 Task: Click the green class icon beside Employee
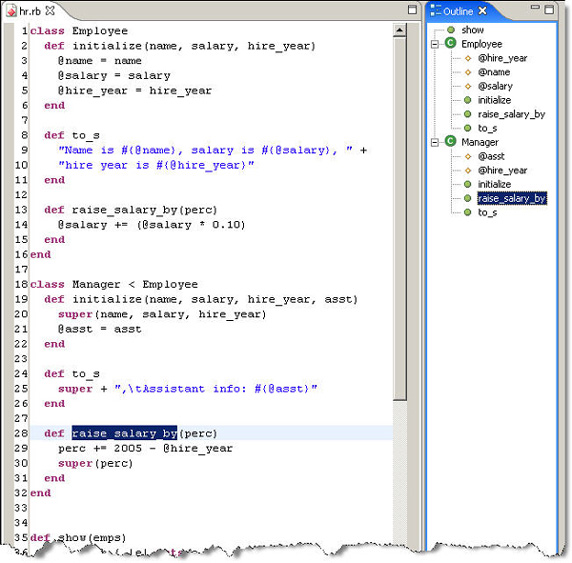(451, 43)
